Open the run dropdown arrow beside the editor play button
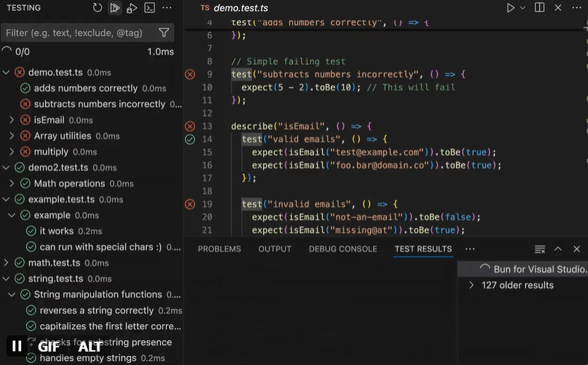The width and height of the screenshot is (588, 365). 523,8
